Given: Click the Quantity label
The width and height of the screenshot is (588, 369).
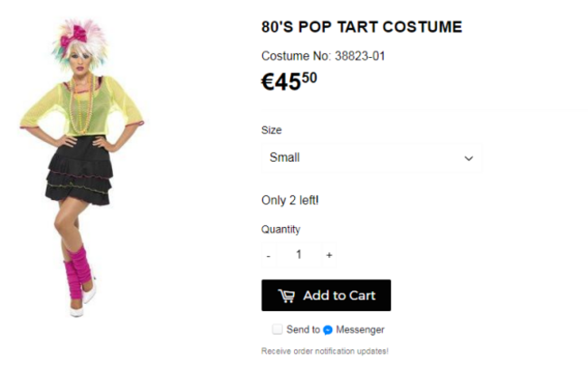Looking at the screenshot, I should tap(280, 229).
